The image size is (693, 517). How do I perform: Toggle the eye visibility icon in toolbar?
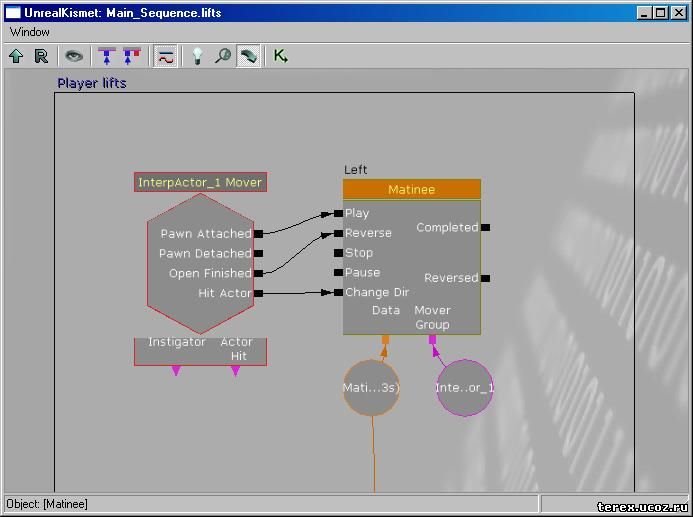(x=74, y=56)
